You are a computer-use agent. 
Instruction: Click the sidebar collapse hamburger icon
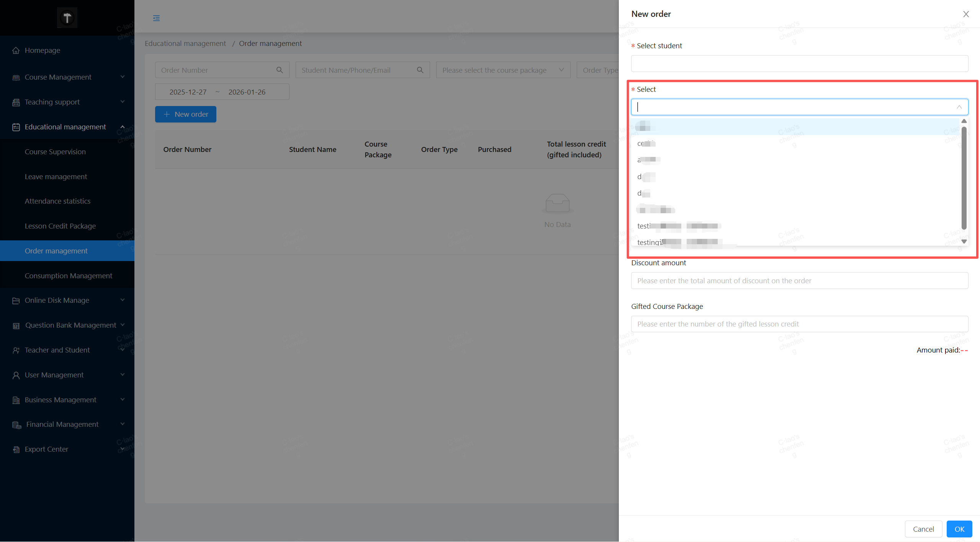click(x=156, y=18)
